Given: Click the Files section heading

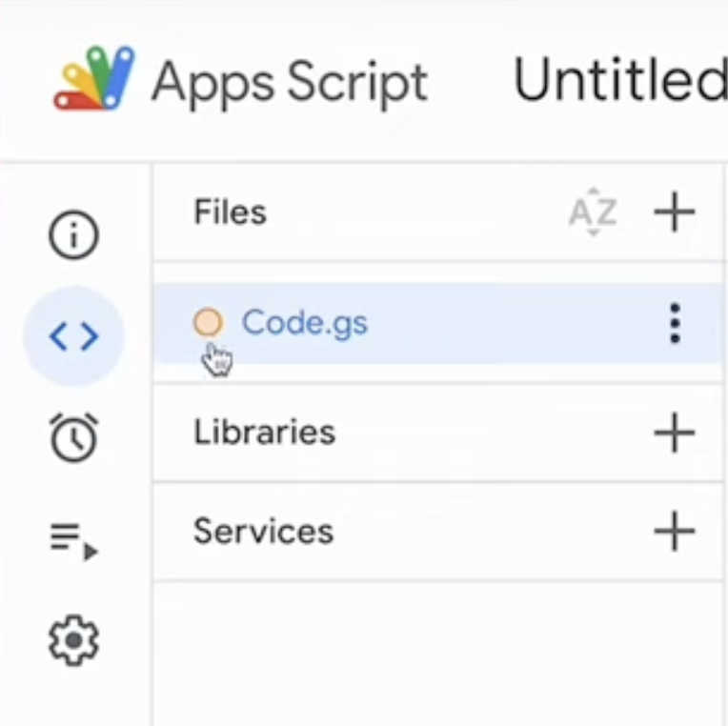Looking at the screenshot, I should coord(230,212).
